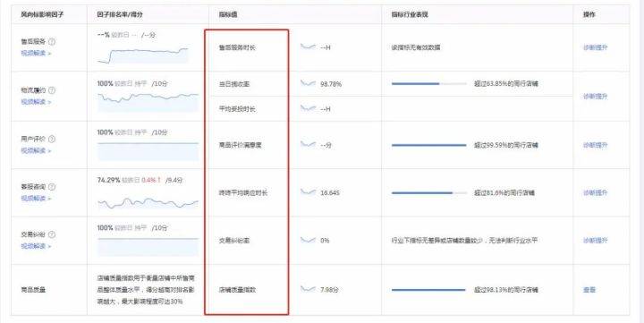Click the 当日揽收率 metric label
The image size is (644, 323).
(x=234, y=84)
